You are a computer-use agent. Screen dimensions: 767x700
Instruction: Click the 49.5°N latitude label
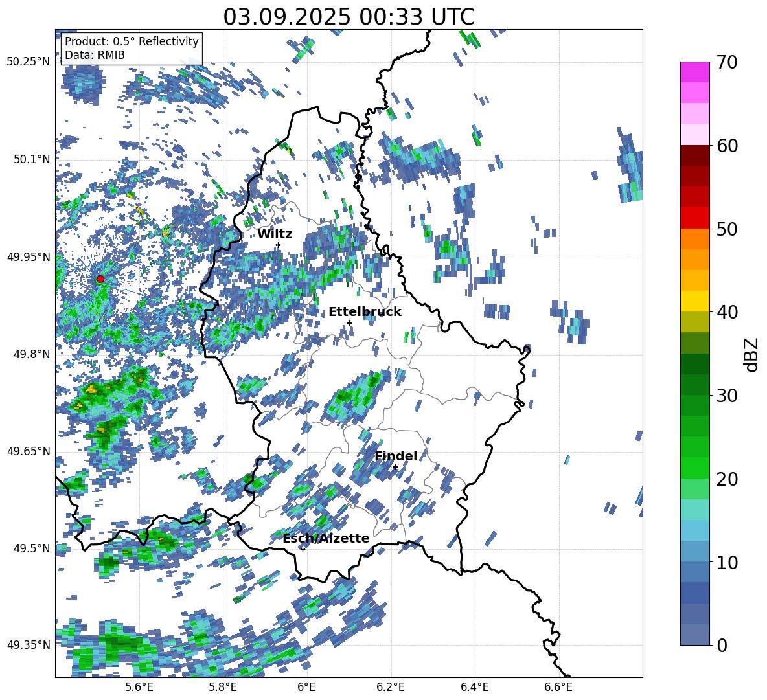tap(31, 548)
